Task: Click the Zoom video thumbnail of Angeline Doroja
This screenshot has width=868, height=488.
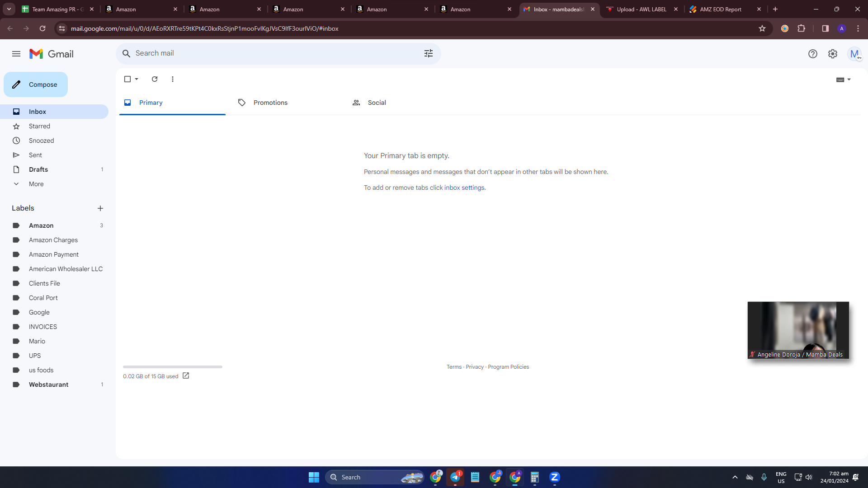Action: coord(798,330)
